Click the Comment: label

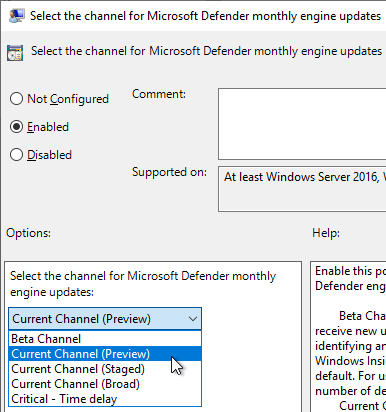[x=159, y=94]
